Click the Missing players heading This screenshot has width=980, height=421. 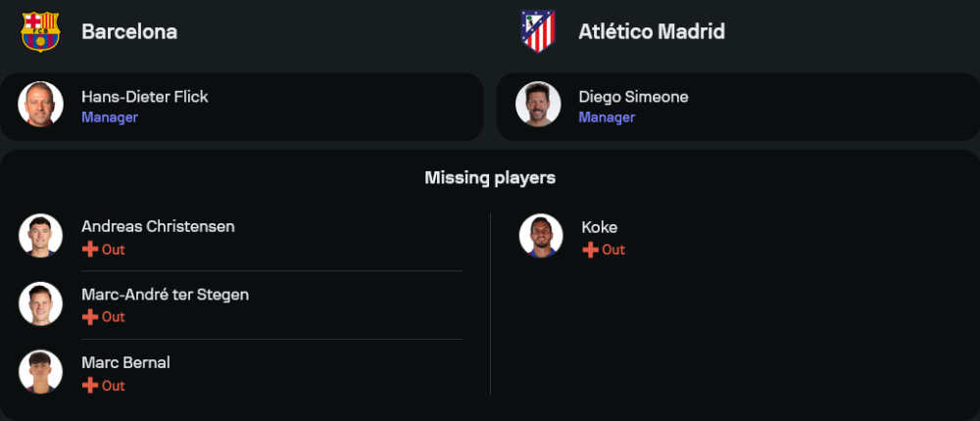pos(490,177)
